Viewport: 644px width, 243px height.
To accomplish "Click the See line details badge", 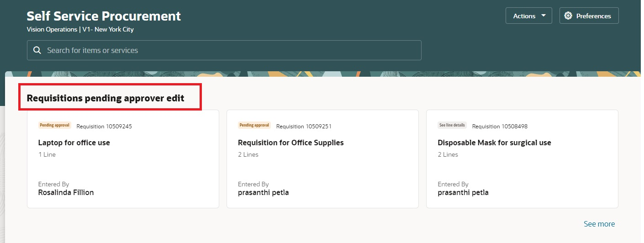I will click(452, 125).
